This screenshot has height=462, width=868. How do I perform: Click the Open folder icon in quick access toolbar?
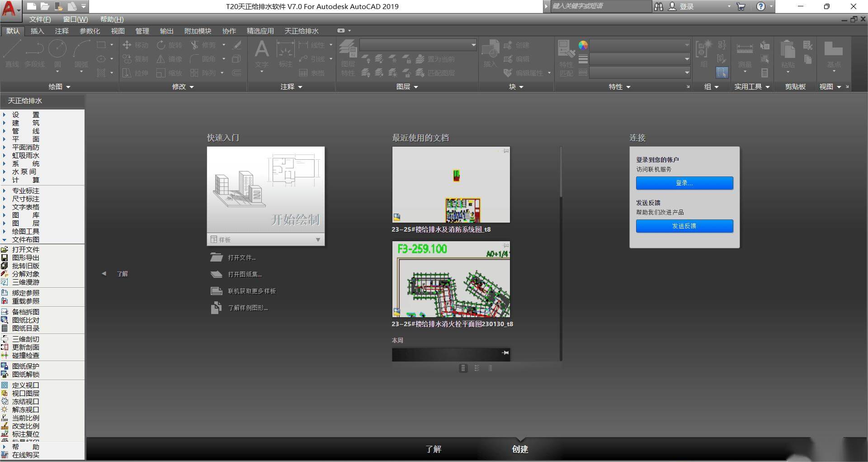45,6
